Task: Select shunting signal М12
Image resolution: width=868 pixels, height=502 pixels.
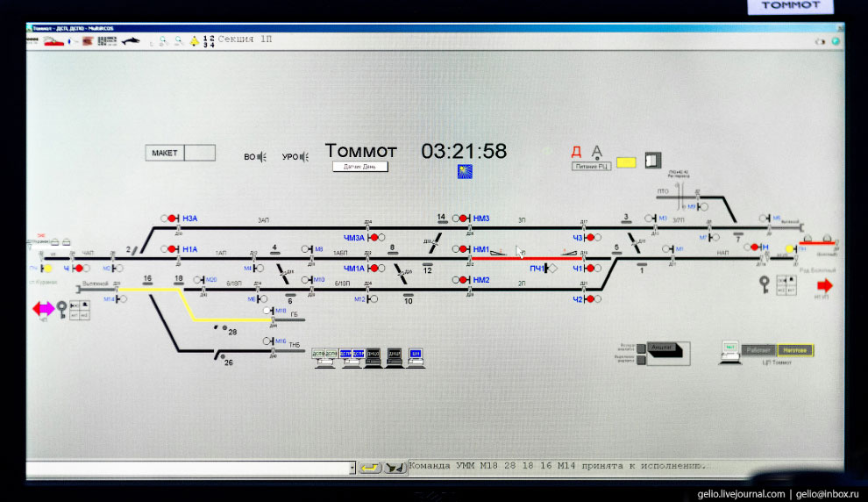Action: click(x=366, y=299)
